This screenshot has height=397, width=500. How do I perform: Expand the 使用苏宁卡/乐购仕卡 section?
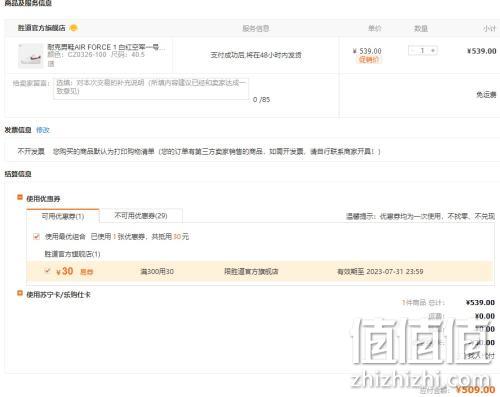tap(20, 293)
